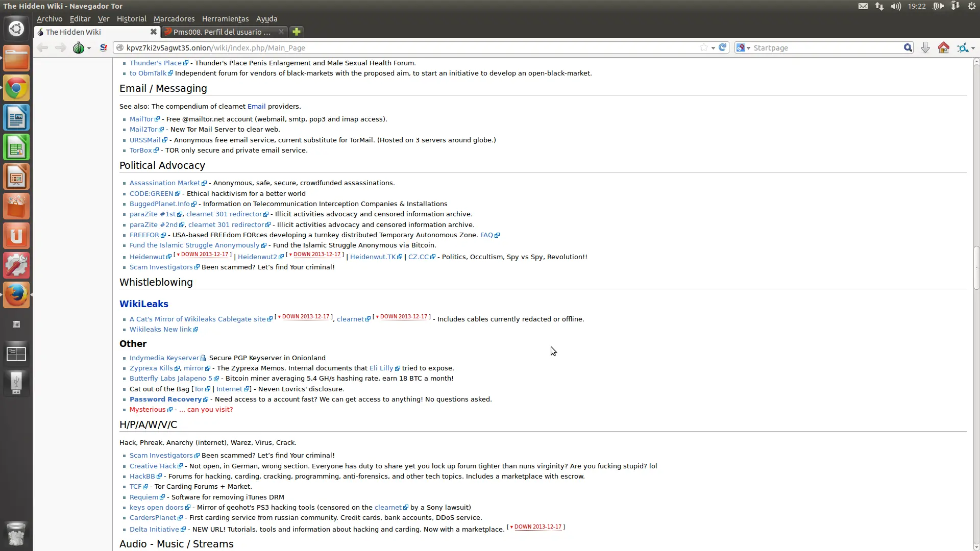Follow the Email link in See also
Viewport: 980px width, 551px height.
256,106
